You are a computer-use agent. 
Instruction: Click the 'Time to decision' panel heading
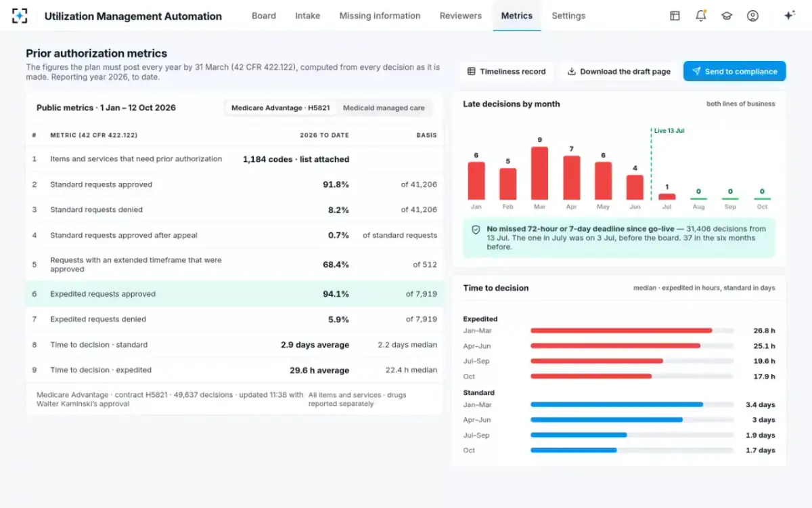[496, 288]
